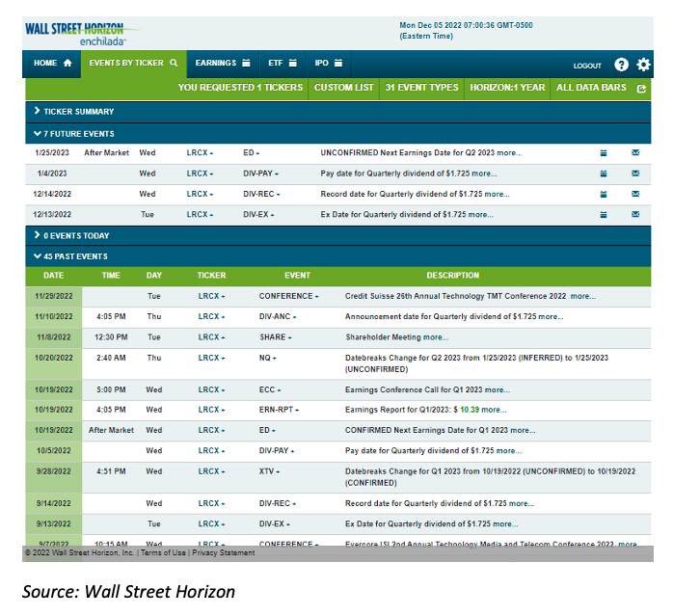
Task: Expand the Ticker Summary section
Action: [x=337, y=112]
